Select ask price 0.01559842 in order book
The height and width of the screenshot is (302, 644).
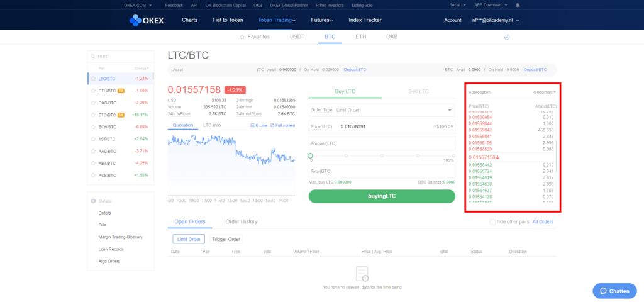click(480, 130)
